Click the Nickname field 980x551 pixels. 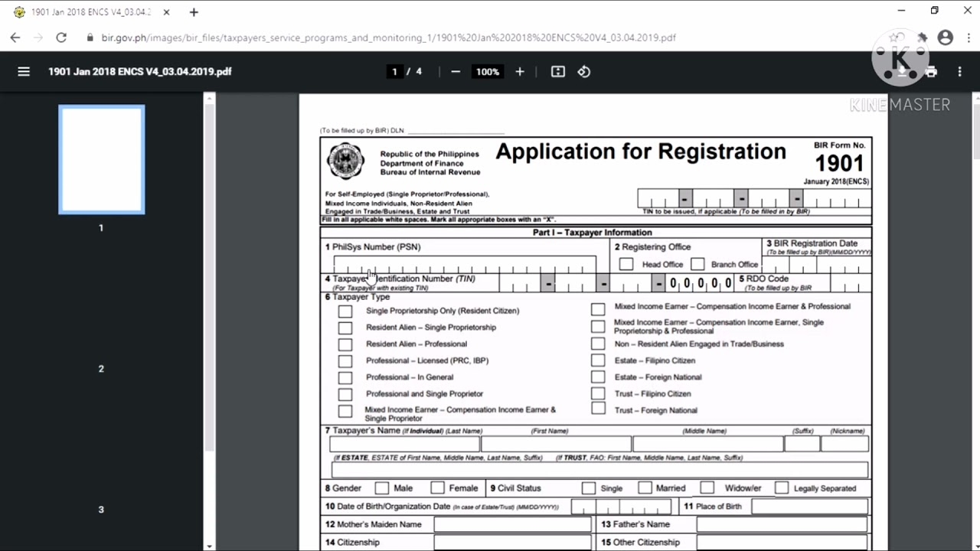tap(844, 444)
